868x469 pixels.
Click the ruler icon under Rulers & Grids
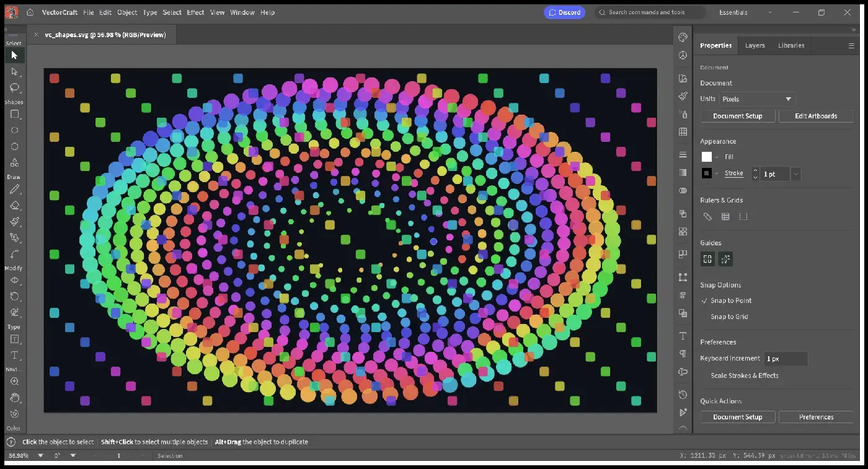[707, 216]
